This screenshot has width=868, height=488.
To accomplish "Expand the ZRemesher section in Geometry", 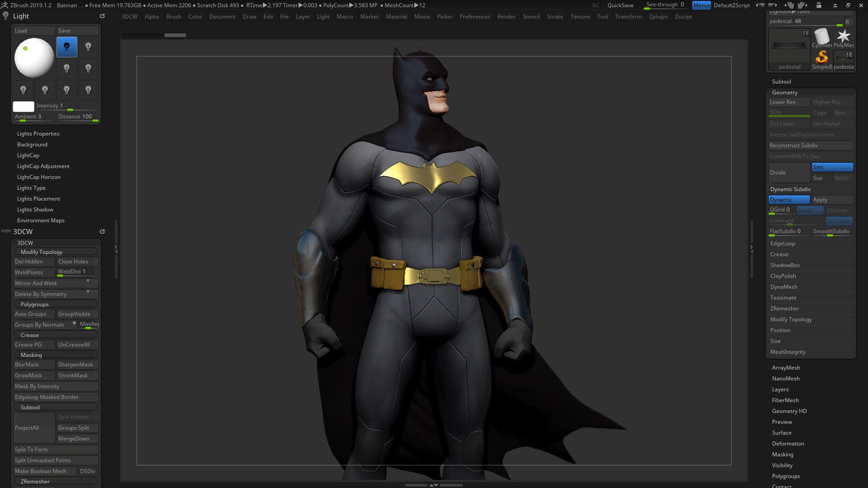I will coord(784,309).
